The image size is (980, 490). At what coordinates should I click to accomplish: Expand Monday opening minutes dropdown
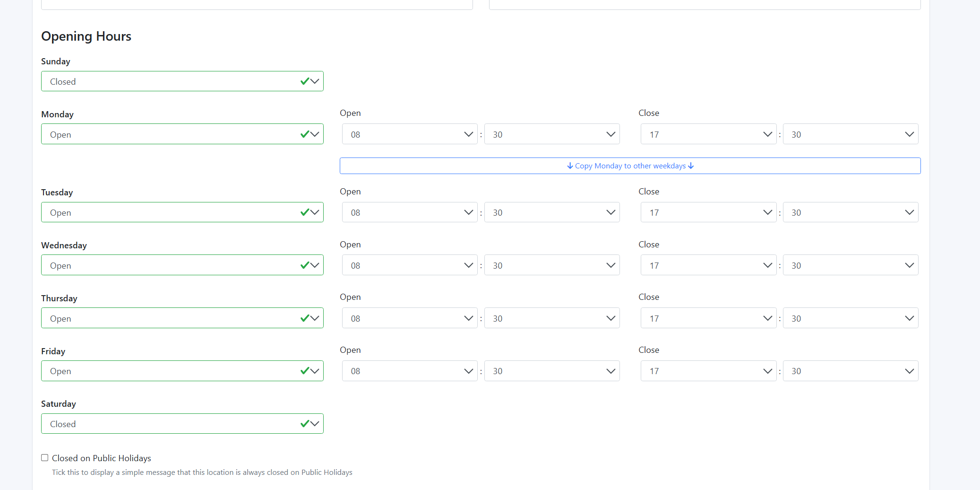click(551, 134)
